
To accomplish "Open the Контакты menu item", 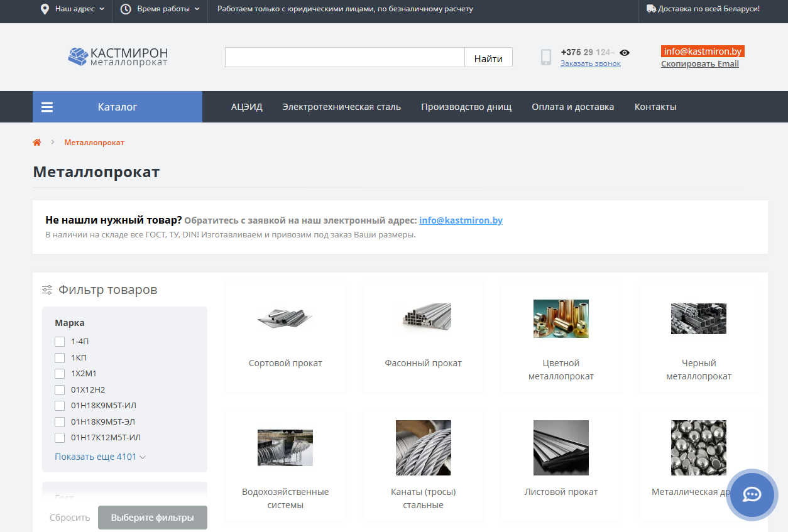I will click(655, 107).
